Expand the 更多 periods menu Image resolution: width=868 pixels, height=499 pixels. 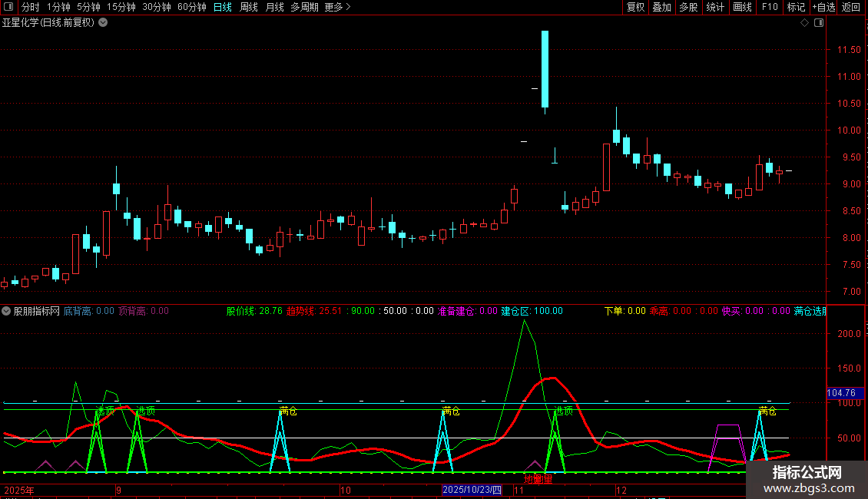coord(337,7)
